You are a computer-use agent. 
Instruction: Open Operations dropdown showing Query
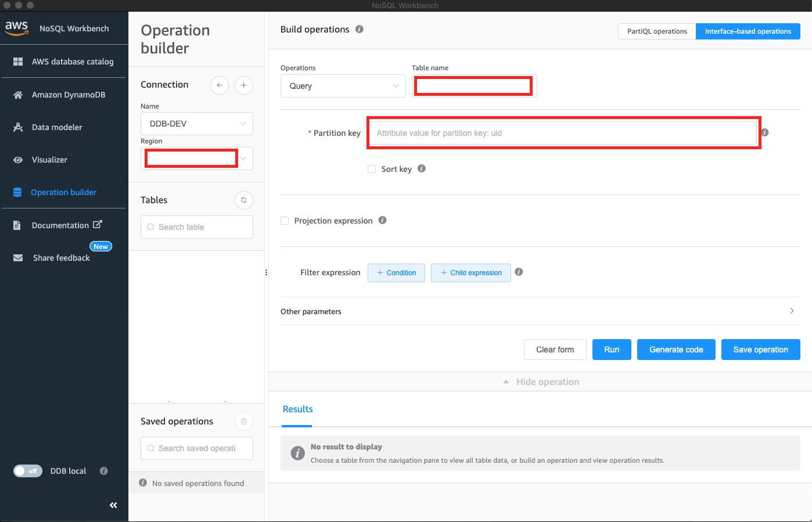tap(343, 86)
